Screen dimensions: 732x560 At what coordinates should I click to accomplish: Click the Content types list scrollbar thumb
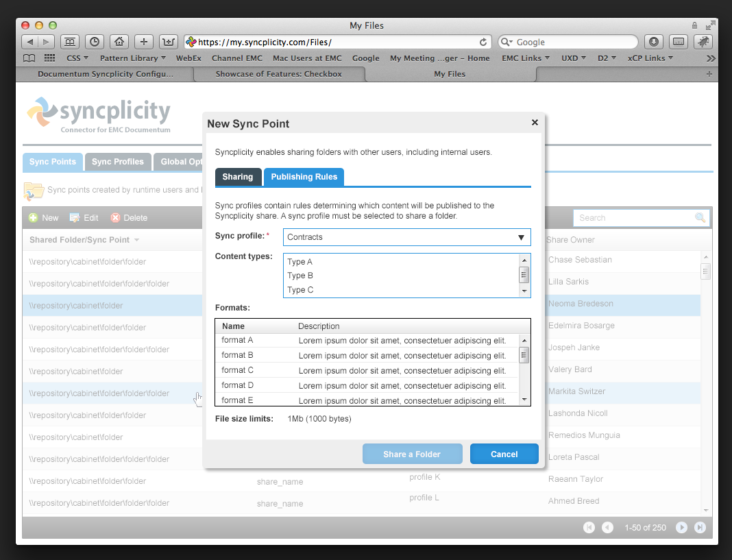[x=524, y=275]
